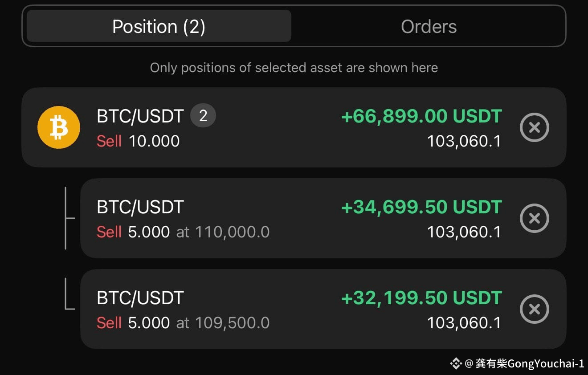This screenshot has width=588, height=375.
Task: Click the +32,199.50 USDT profit value
Action: (421, 298)
